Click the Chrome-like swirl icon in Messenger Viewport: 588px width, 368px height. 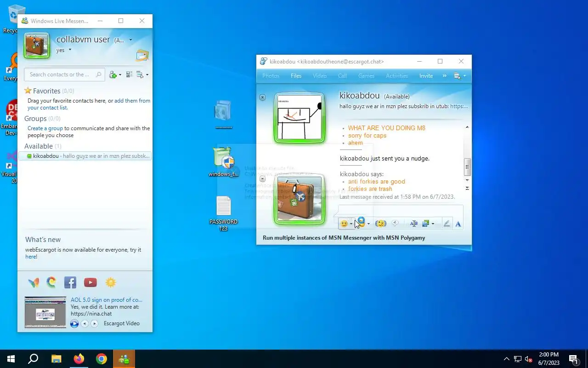tap(51, 282)
